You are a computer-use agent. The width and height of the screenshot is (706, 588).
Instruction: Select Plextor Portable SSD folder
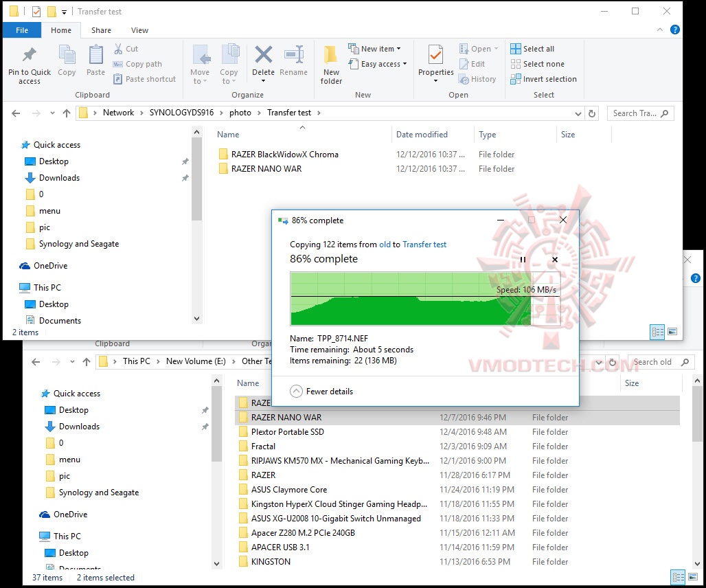point(287,432)
